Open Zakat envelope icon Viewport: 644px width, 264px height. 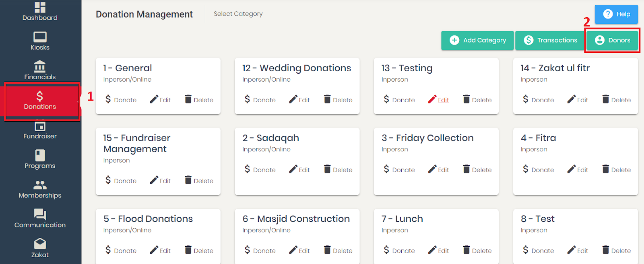pos(40,243)
